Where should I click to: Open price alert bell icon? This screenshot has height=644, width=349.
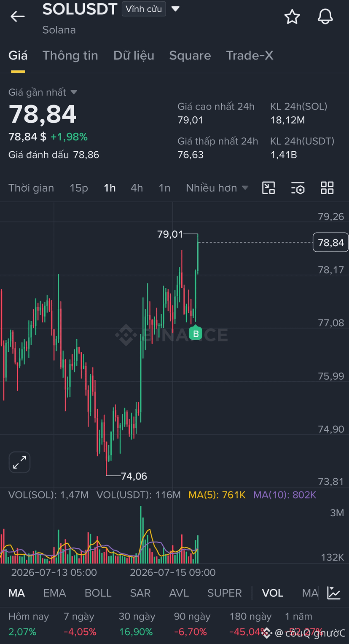[x=325, y=17]
